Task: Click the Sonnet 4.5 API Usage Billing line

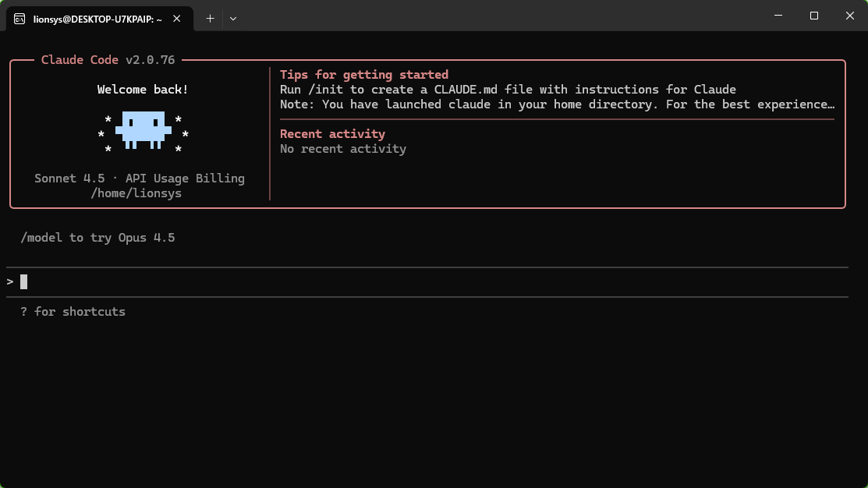Action: 140,179
